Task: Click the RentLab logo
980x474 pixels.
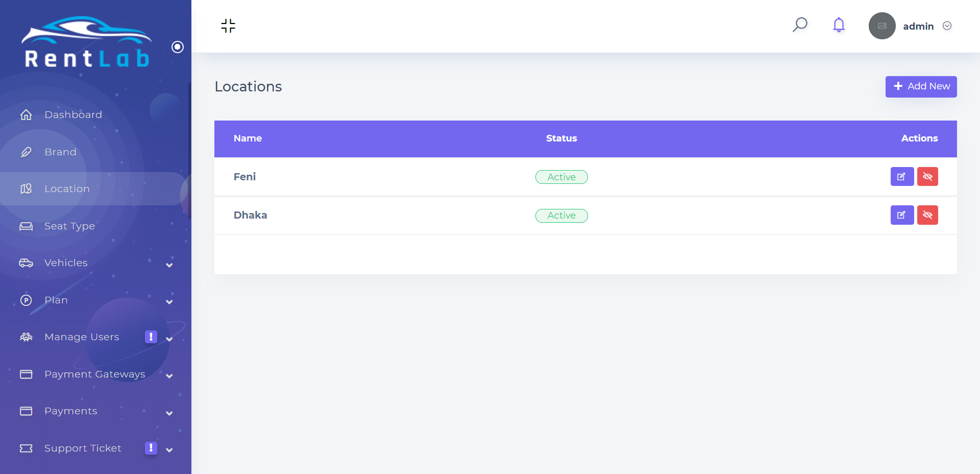Action: coord(87,43)
